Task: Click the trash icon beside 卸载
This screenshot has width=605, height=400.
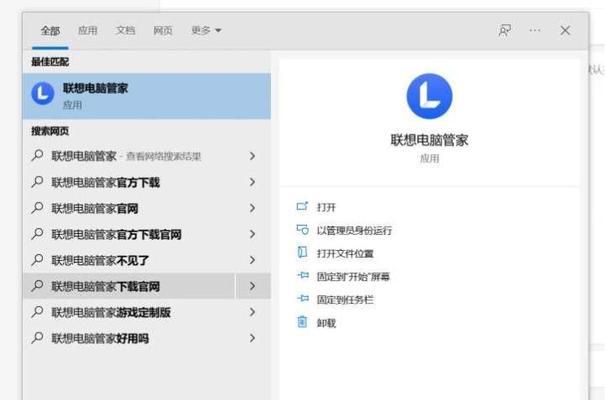Action: click(302, 322)
